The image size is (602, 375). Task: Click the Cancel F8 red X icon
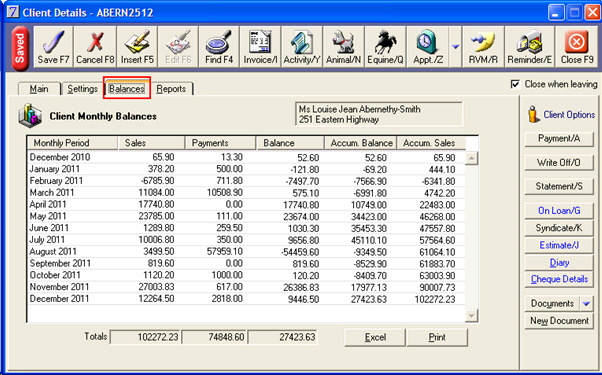click(95, 47)
